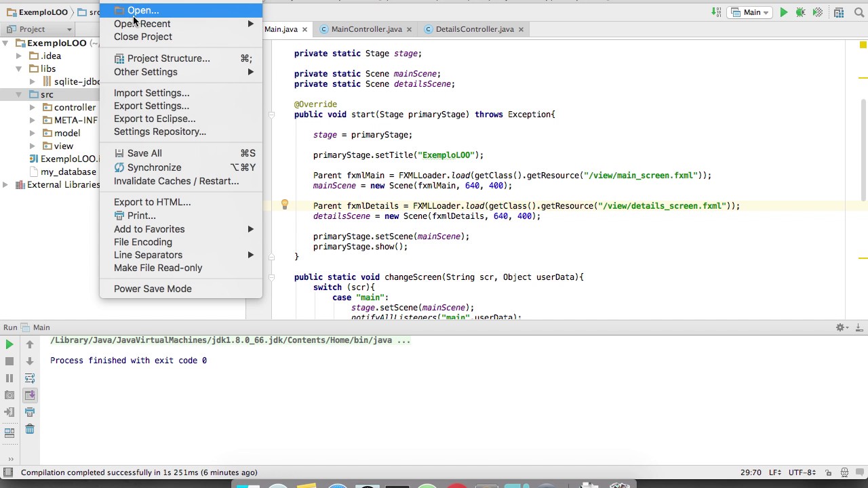The width and height of the screenshot is (868, 488).
Task: Collapse the src folder
Action: tap(19, 94)
